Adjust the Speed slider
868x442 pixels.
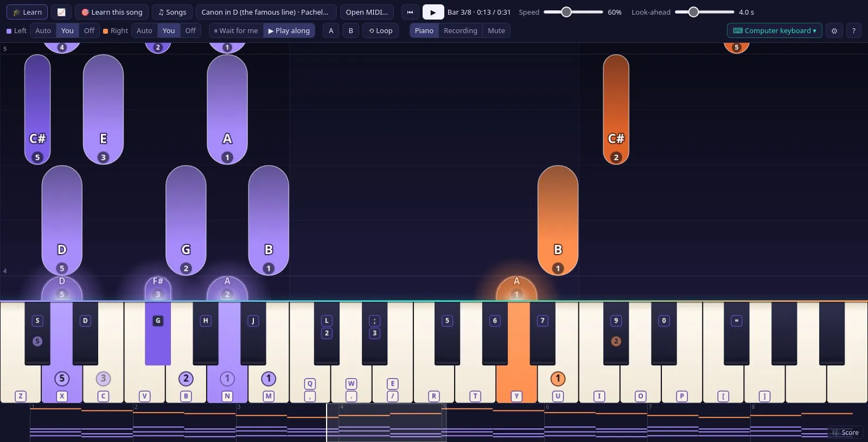pyautogui.click(x=573, y=12)
